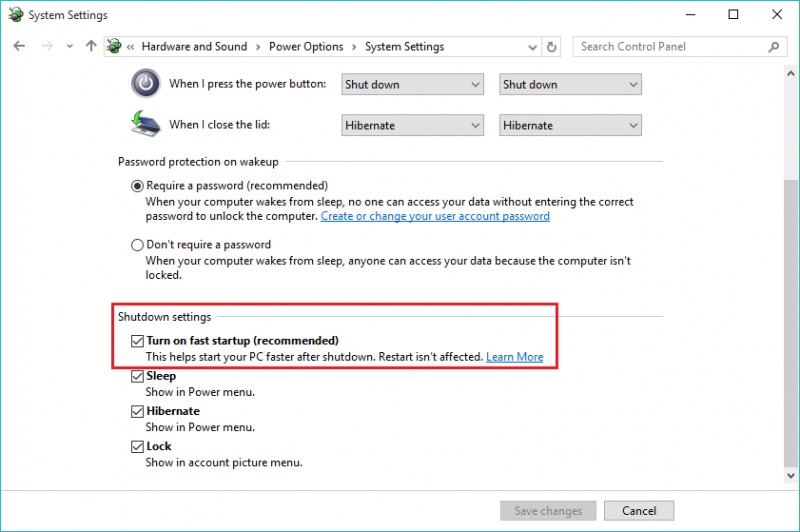800x532 pixels.
Task: Click the power button icon
Action: [x=145, y=84]
